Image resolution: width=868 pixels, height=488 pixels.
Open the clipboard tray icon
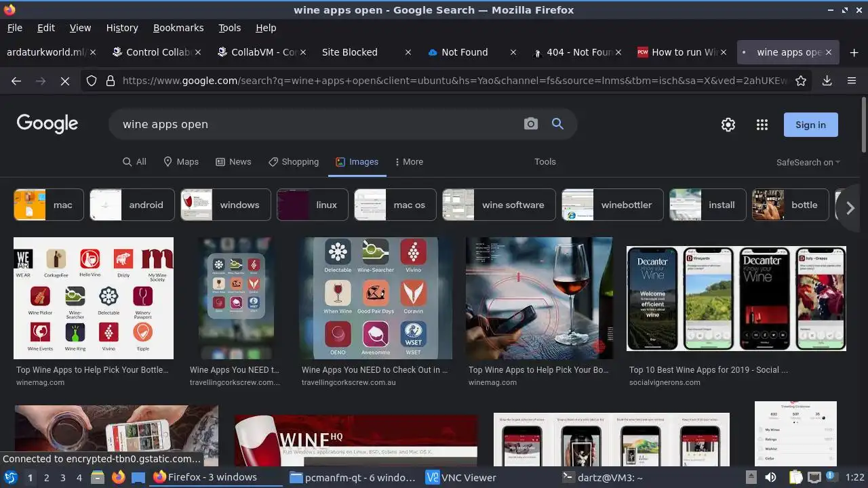pos(795,477)
